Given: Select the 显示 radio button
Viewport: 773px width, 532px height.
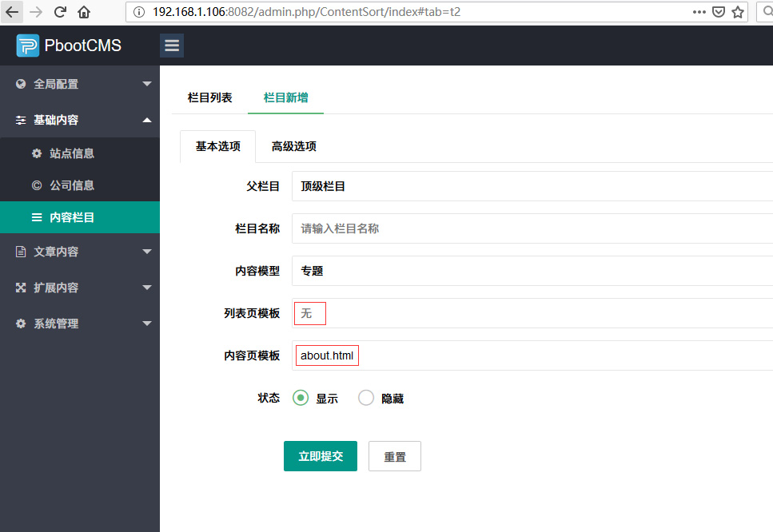Looking at the screenshot, I should click(x=301, y=398).
